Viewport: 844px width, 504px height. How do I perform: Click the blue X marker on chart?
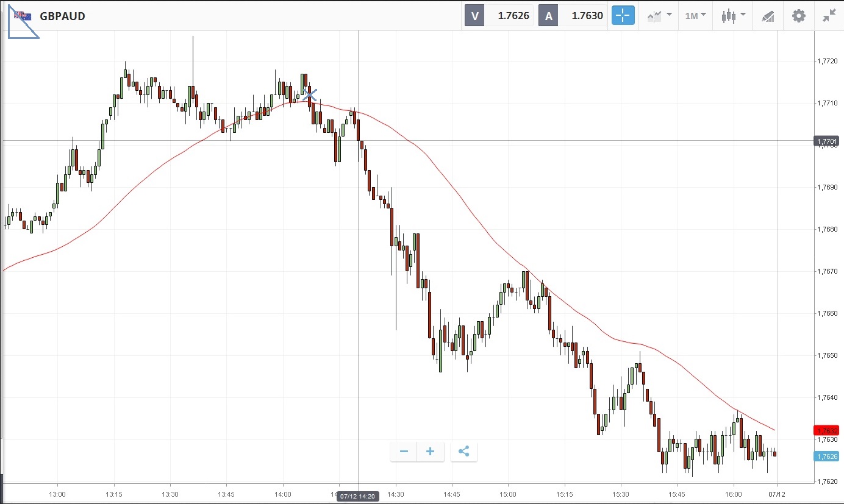(x=310, y=94)
